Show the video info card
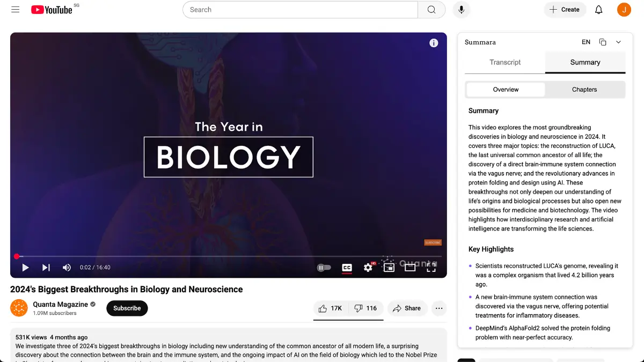 [x=434, y=43]
